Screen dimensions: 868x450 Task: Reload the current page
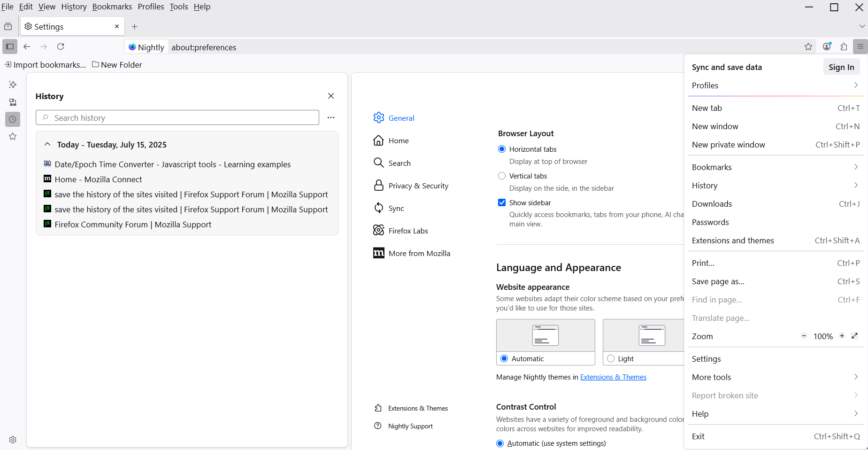click(61, 47)
